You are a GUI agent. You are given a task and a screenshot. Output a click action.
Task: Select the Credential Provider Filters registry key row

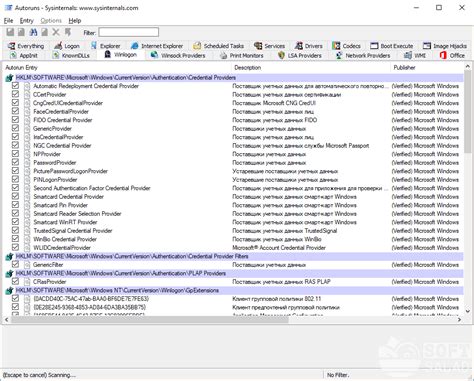233,256
